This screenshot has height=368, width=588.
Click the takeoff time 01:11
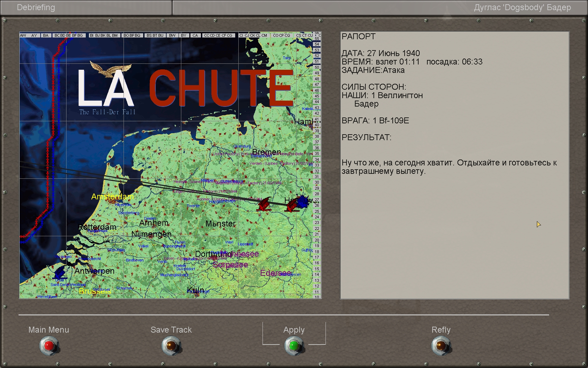409,62
